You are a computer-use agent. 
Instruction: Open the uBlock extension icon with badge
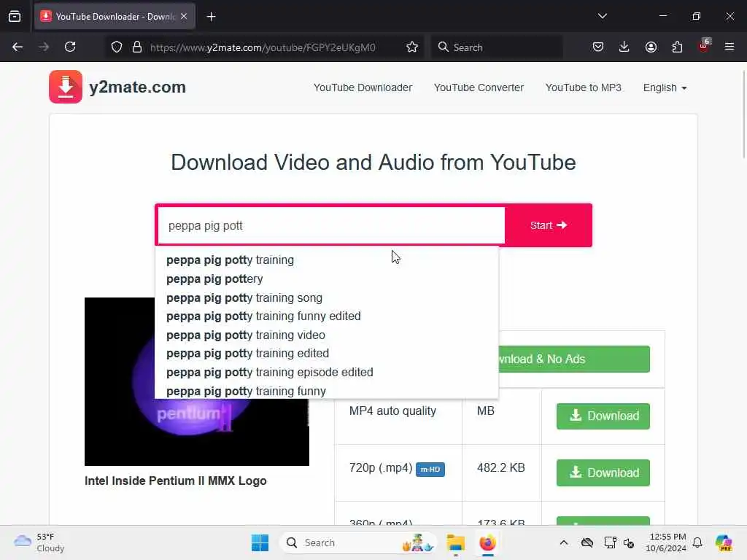[704, 46]
